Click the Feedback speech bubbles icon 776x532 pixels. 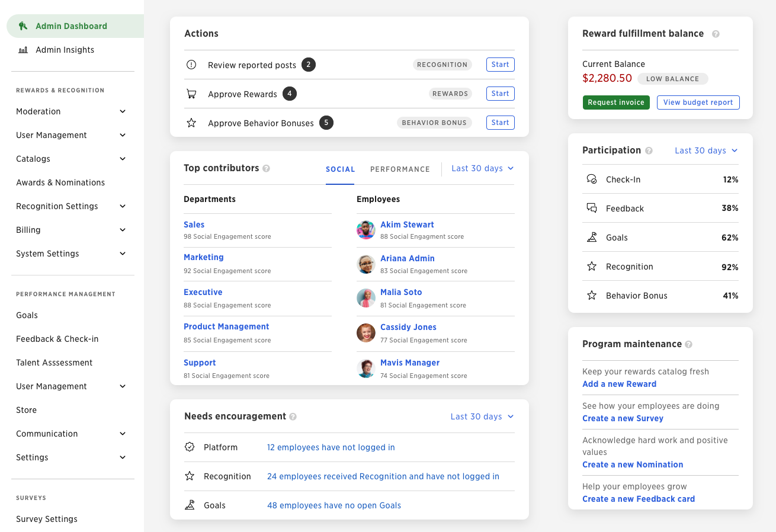(592, 208)
